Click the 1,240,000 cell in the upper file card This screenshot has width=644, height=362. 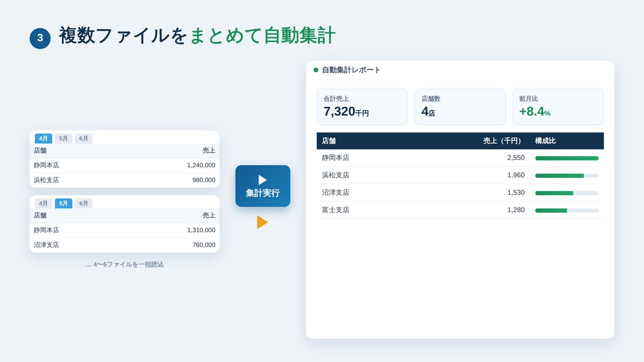click(x=201, y=165)
